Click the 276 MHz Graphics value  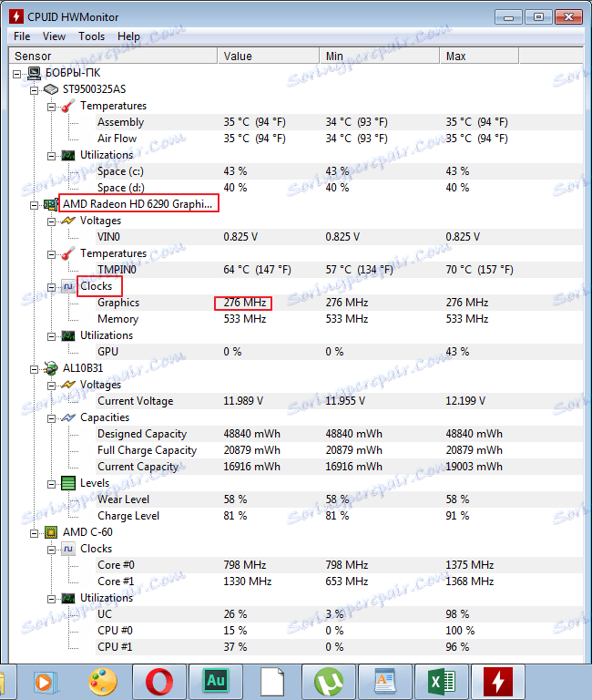tap(245, 303)
